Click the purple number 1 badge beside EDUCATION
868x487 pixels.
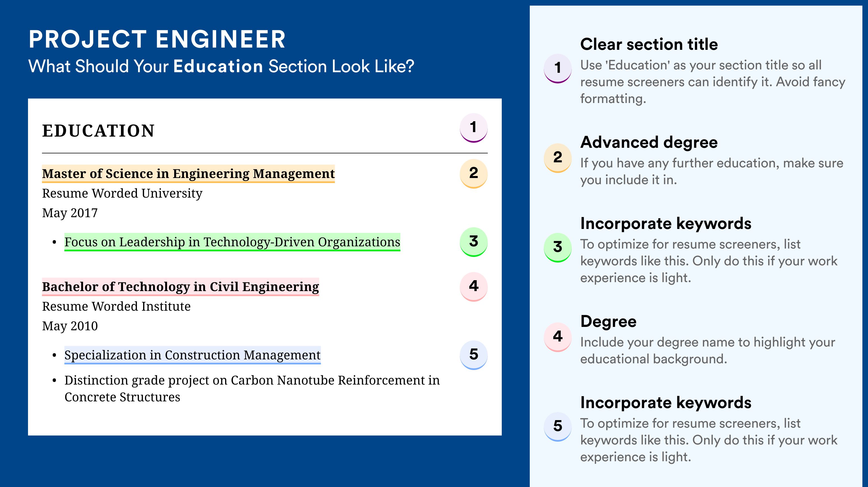click(x=473, y=128)
